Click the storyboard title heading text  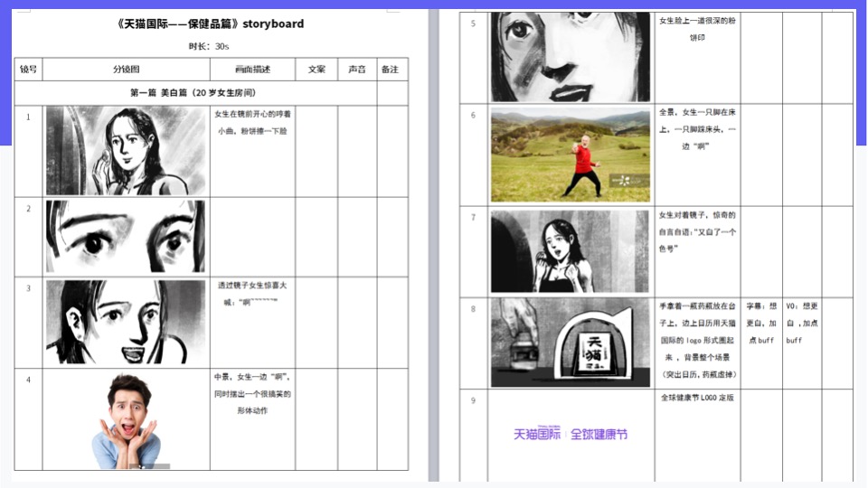pos(210,23)
